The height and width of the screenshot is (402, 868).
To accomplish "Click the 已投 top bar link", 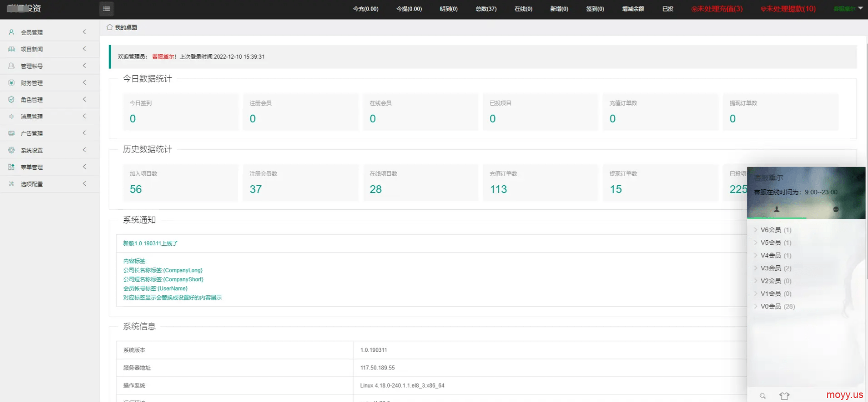I will 668,9.
